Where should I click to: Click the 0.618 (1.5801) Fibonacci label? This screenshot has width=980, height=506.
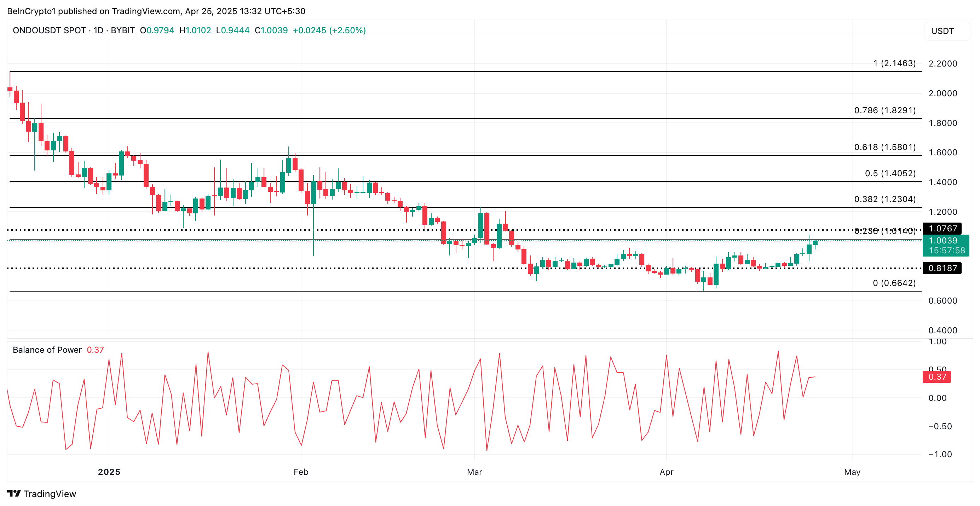coord(884,147)
